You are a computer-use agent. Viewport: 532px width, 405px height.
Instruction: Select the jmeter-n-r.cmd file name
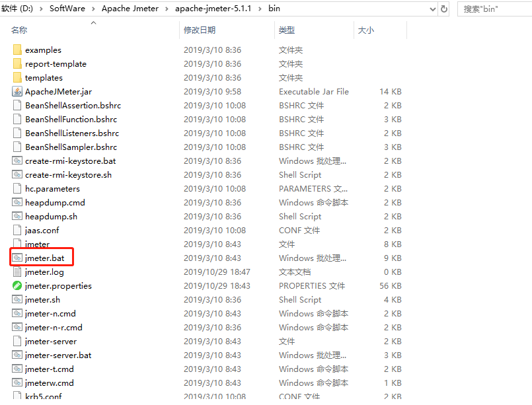pyautogui.click(x=54, y=328)
